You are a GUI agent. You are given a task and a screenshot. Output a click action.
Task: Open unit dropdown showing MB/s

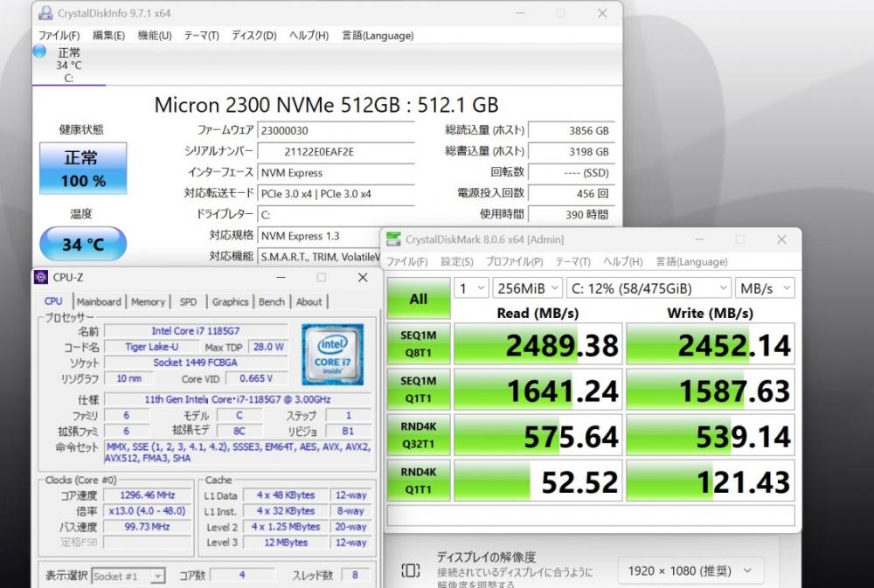765,288
